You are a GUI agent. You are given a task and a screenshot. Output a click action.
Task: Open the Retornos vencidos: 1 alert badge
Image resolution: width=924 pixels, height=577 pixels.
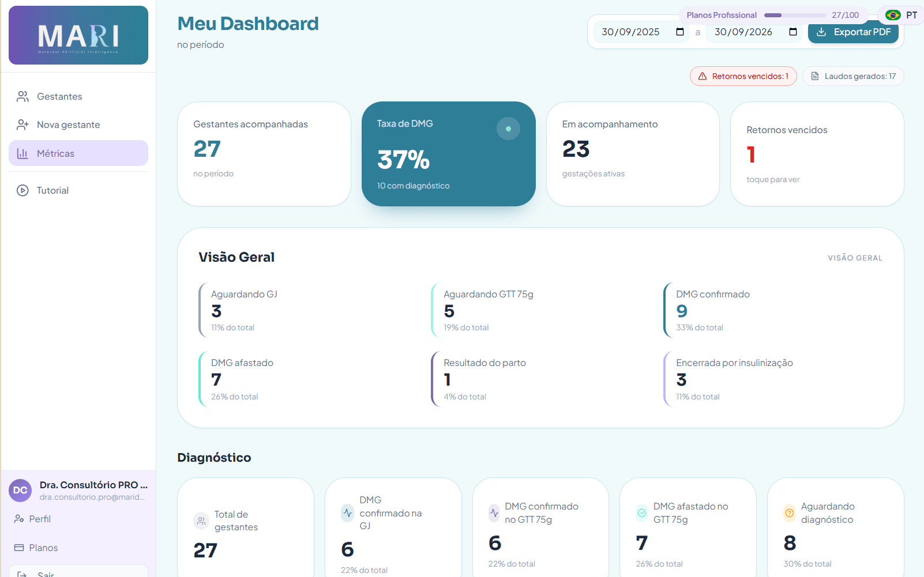point(743,76)
